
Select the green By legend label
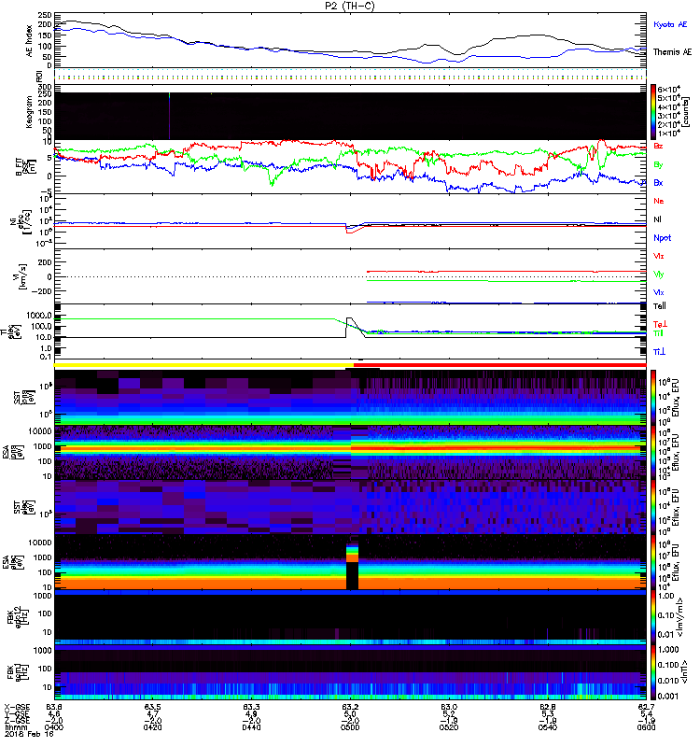tap(658, 165)
